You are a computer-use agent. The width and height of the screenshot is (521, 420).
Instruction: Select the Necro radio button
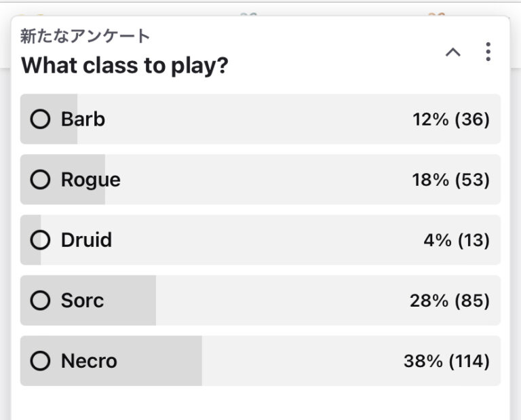tap(40, 361)
